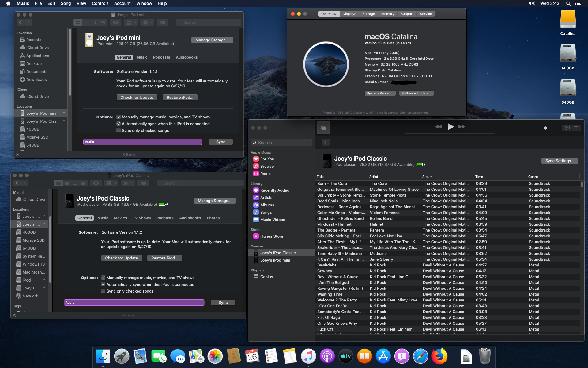The height and width of the screenshot is (368, 588).
Task: Open Safari compass icon in Dock
Action: coord(420,356)
